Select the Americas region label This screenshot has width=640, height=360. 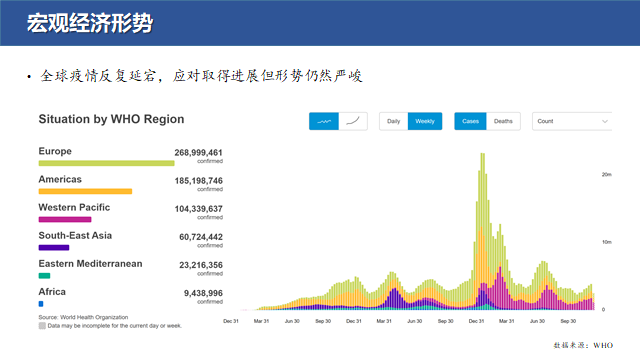click(x=60, y=179)
